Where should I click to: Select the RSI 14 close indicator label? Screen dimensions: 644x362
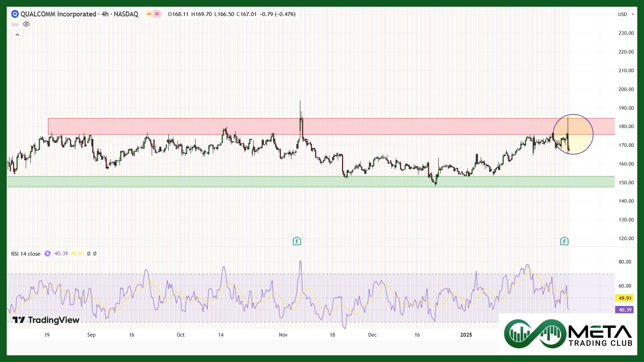pyautogui.click(x=25, y=254)
